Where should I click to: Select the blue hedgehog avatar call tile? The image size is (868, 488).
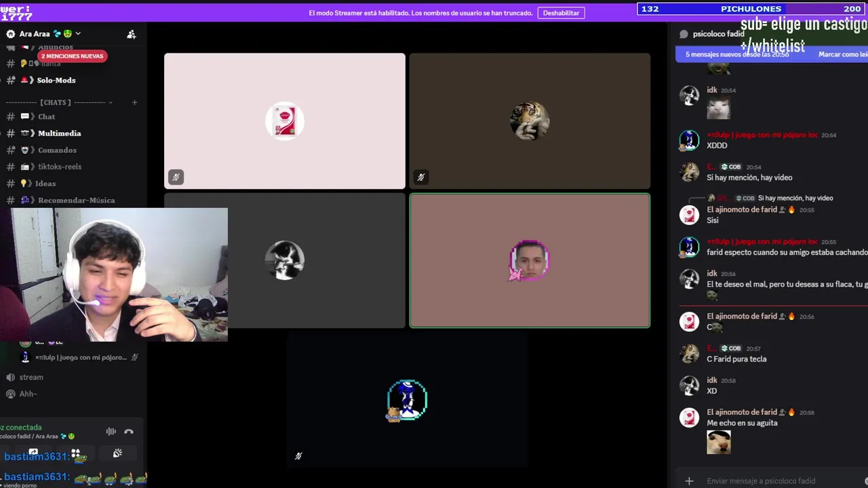407,400
